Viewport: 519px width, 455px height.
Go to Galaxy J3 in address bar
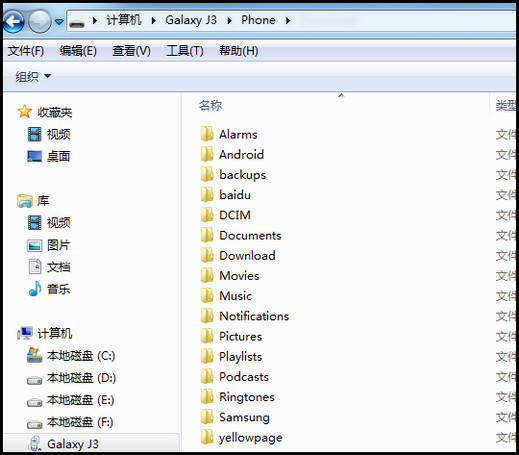[x=191, y=20]
